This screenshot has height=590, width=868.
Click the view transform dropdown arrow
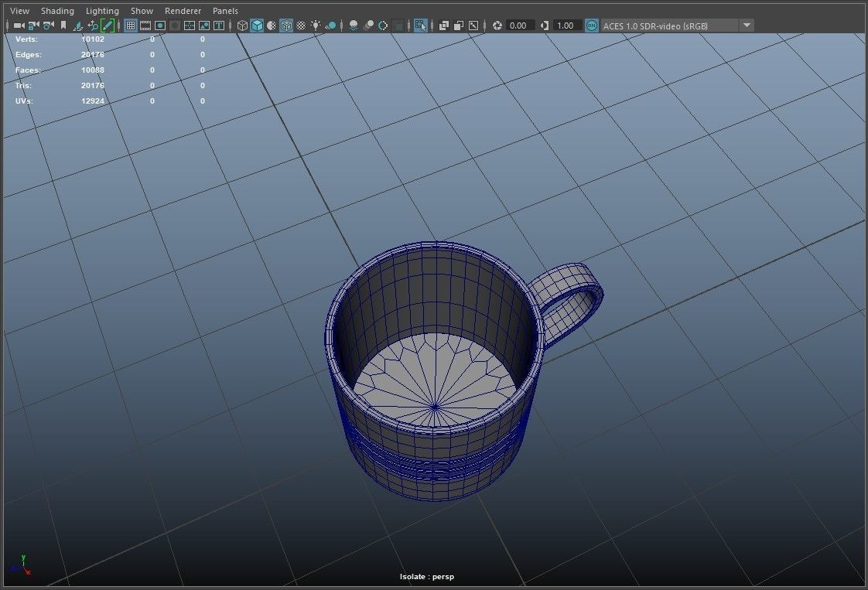[747, 26]
